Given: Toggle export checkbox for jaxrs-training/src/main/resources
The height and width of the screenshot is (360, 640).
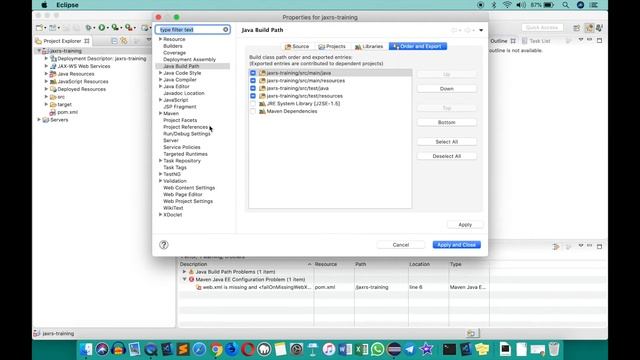Looking at the screenshot, I should [x=253, y=81].
